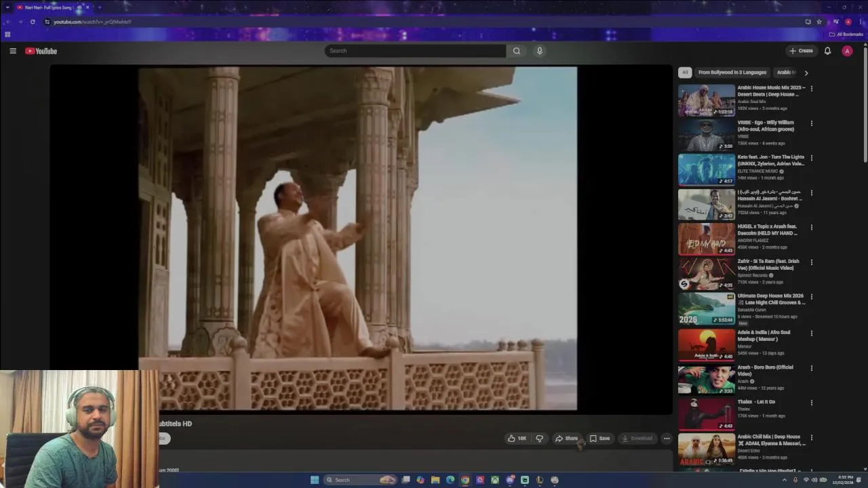
Task: Open options for Zafrir - Si Ta Ram video
Action: point(811,262)
